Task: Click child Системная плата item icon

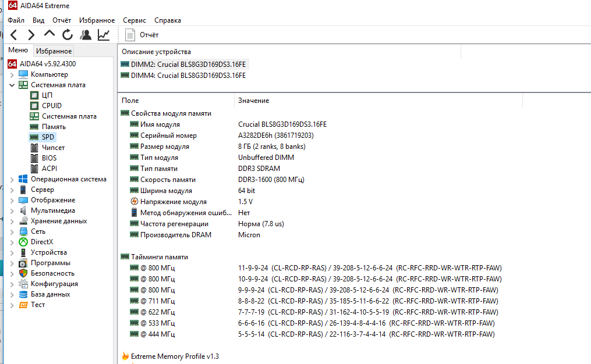Action: point(34,116)
